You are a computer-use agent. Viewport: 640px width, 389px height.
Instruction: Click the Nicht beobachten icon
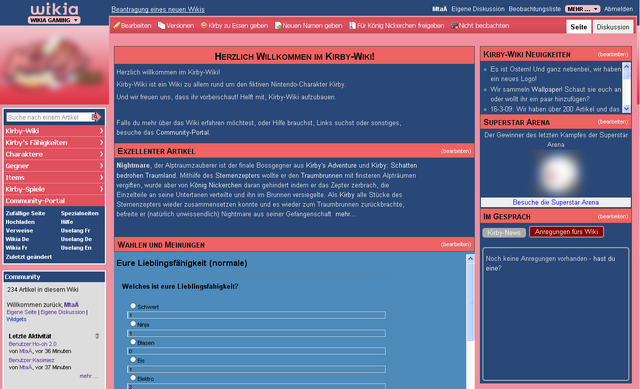(454, 26)
